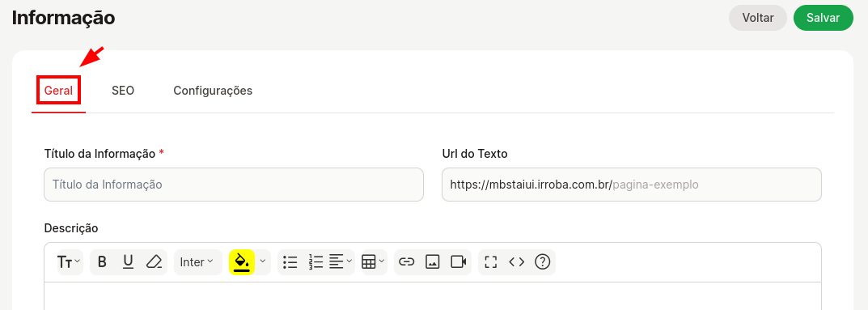Toggle fullscreen editor mode
The height and width of the screenshot is (310, 868).
pos(490,261)
